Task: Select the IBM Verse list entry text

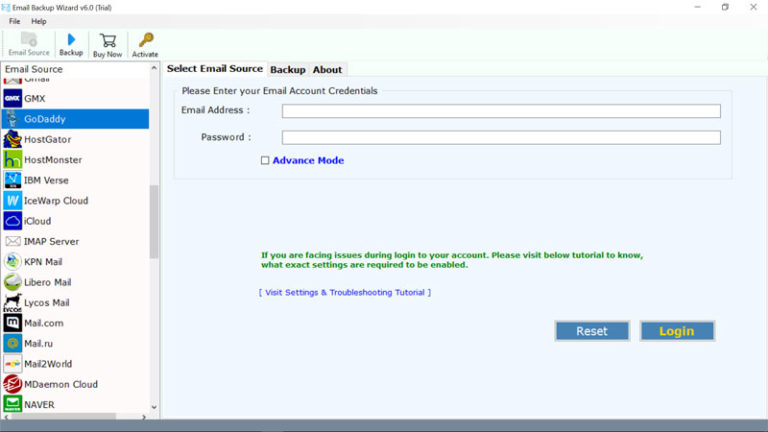Action: pos(47,180)
